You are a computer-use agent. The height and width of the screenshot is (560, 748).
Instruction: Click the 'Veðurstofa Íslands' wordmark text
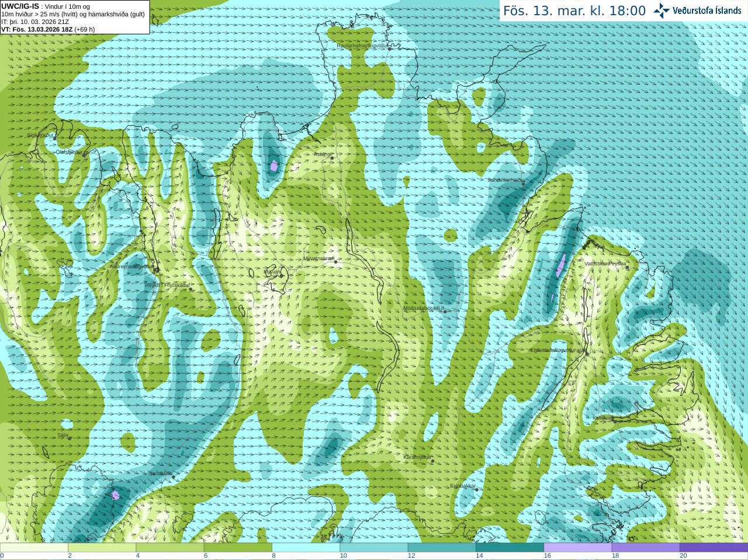click(x=707, y=11)
